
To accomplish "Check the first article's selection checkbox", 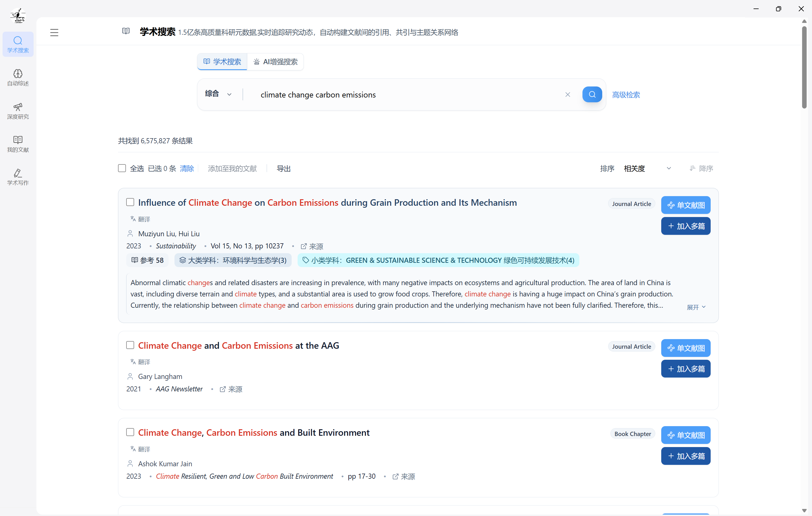I will [x=130, y=202].
